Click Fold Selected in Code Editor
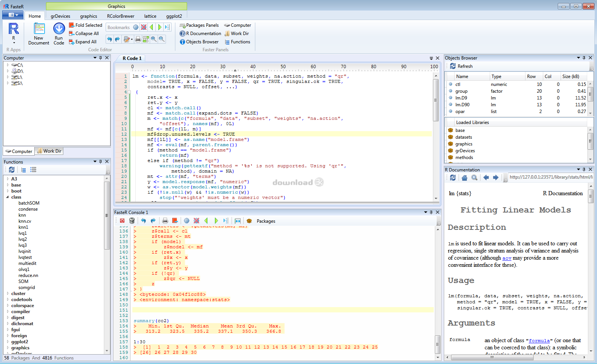 tap(86, 25)
